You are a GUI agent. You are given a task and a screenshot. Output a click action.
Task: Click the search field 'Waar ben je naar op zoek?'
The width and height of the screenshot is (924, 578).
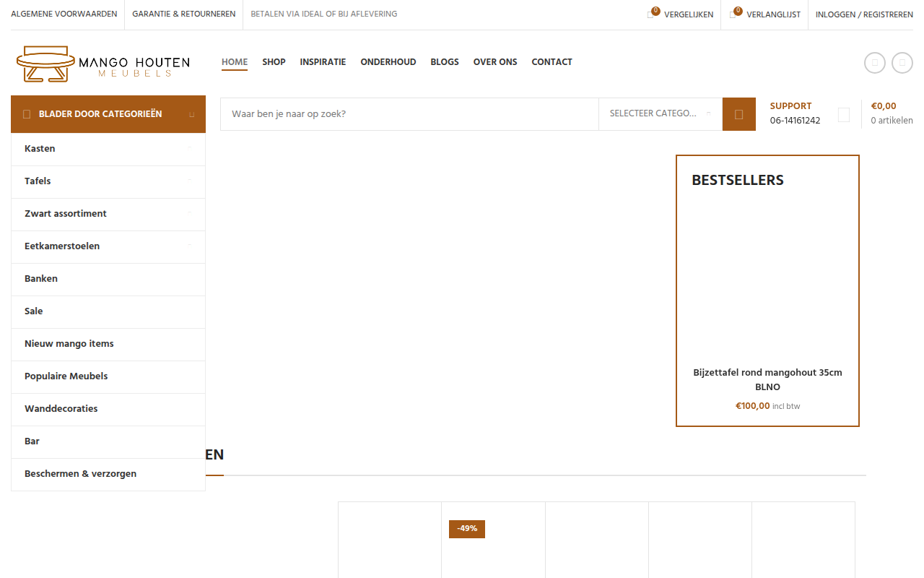[409, 114]
